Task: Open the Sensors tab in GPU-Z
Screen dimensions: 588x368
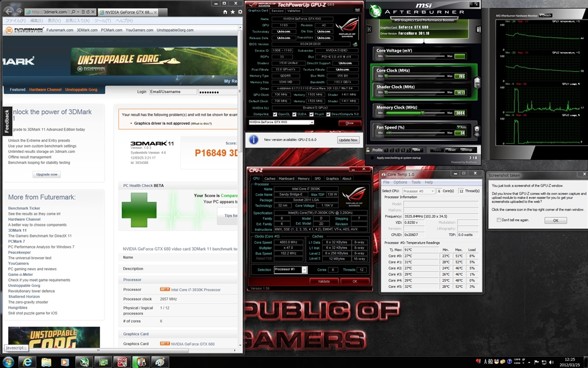Action: [277, 10]
